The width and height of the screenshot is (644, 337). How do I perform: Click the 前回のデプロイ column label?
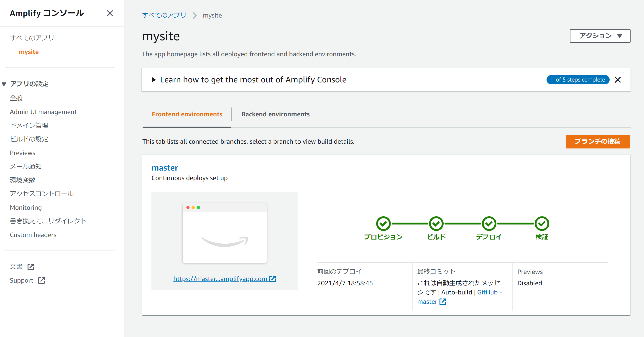(340, 271)
